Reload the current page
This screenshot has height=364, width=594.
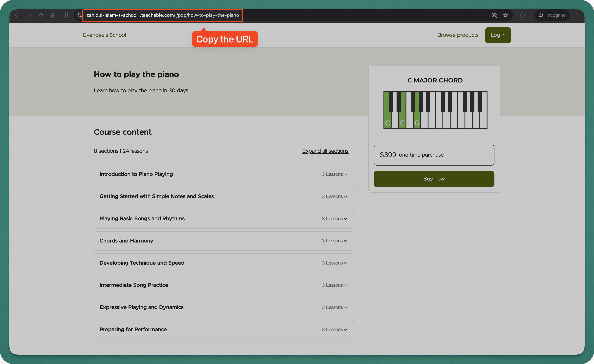[x=41, y=15]
